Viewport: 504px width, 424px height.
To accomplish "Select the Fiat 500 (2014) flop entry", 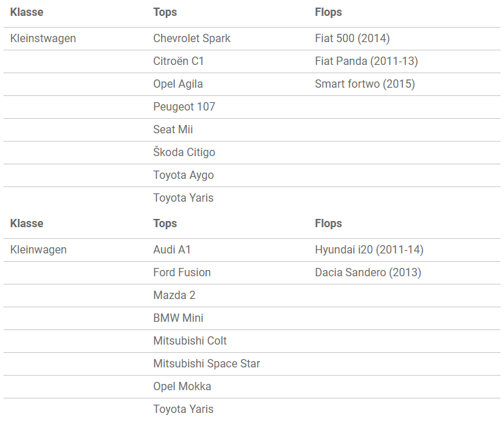I will point(353,39).
